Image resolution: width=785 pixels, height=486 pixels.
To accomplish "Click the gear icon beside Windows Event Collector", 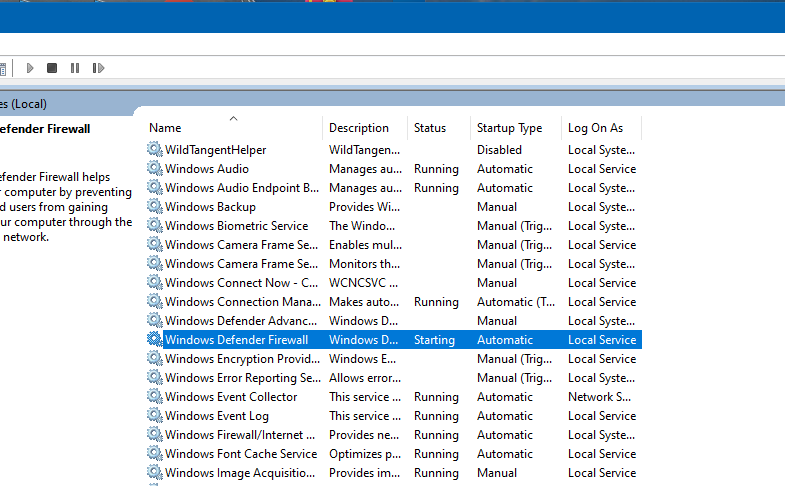I will (x=155, y=396).
